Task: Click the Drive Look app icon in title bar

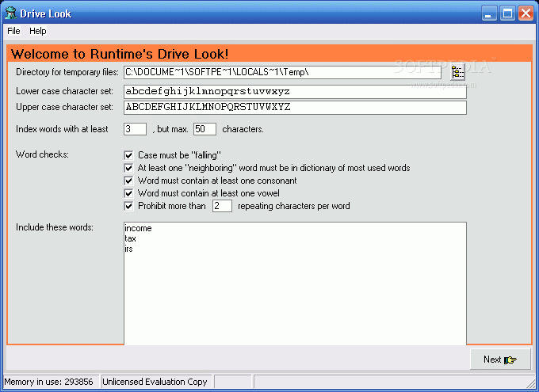Action: (x=10, y=13)
